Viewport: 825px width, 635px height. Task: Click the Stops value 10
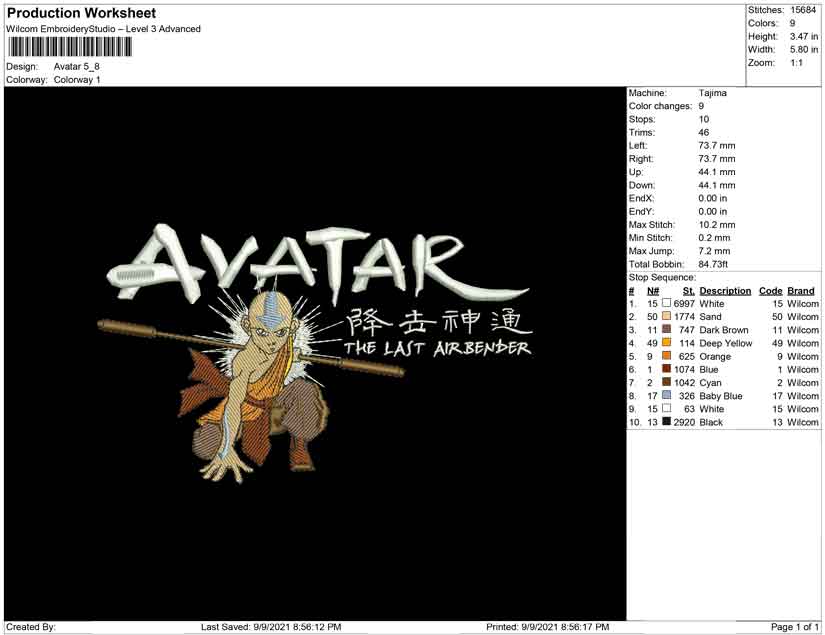coord(704,119)
